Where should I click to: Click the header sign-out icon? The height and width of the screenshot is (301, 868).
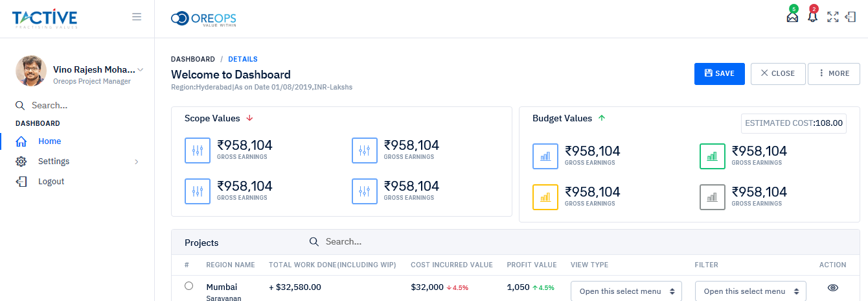click(x=851, y=18)
